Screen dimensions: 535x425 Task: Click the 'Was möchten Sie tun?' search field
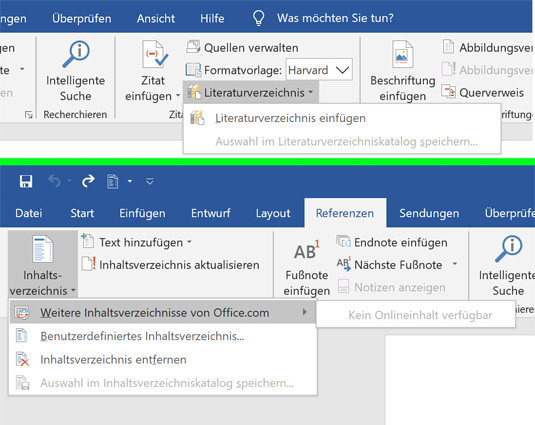[x=335, y=18]
